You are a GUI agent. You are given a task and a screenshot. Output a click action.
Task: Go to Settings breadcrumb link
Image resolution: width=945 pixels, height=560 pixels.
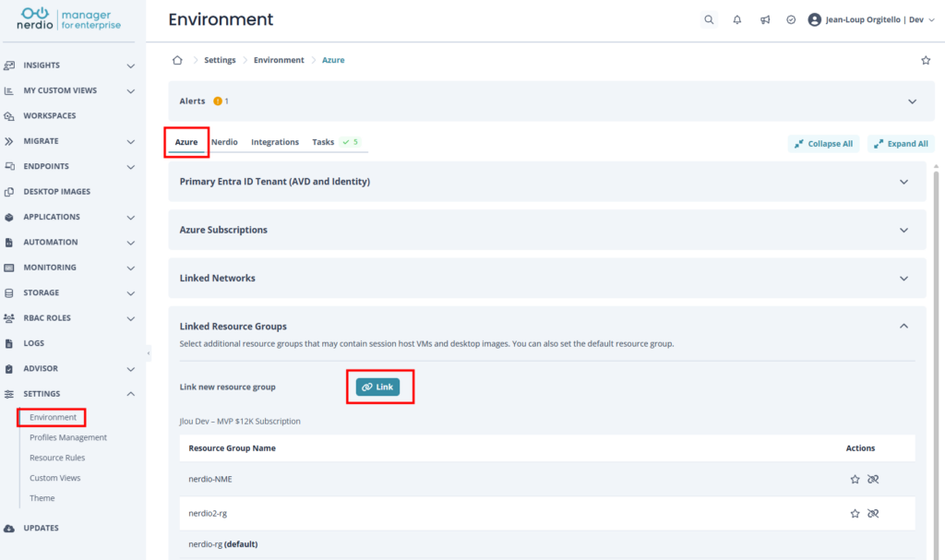tap(220, 60)
